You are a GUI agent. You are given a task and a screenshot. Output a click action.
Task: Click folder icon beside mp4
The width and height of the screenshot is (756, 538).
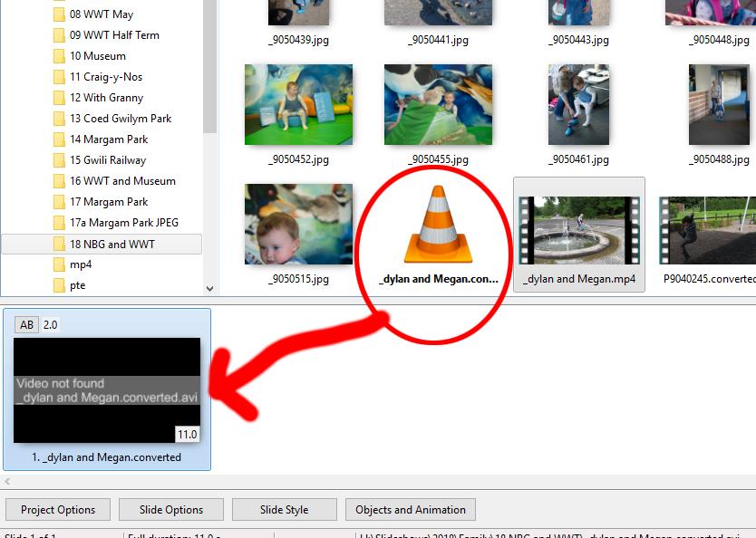coord(59,265)
